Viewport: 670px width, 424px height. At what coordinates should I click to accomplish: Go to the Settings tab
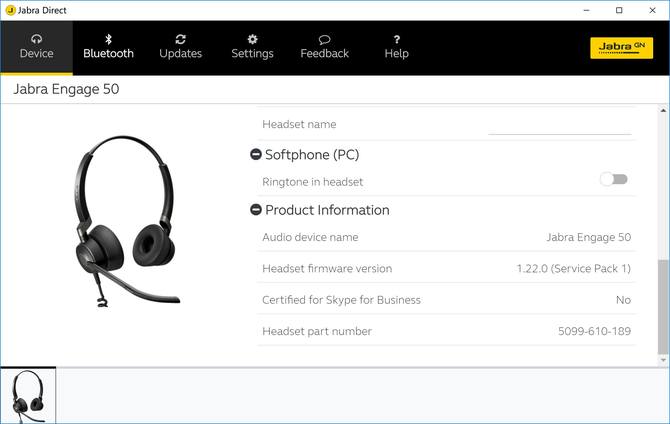point(252,47)
